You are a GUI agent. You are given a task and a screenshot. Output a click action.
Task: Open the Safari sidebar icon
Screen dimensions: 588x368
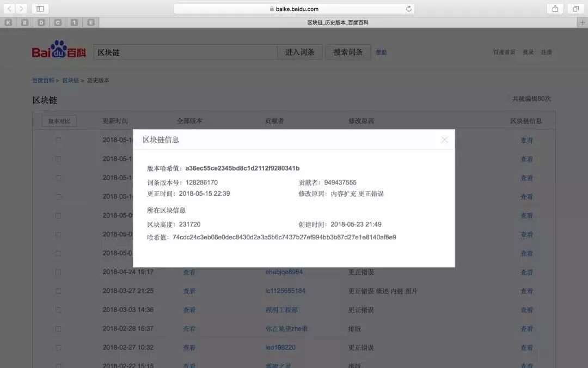click(39, 9)
